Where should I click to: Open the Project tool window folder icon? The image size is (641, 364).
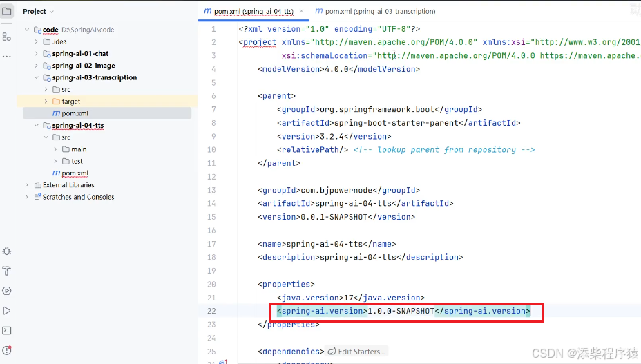(x=7, y=11)
